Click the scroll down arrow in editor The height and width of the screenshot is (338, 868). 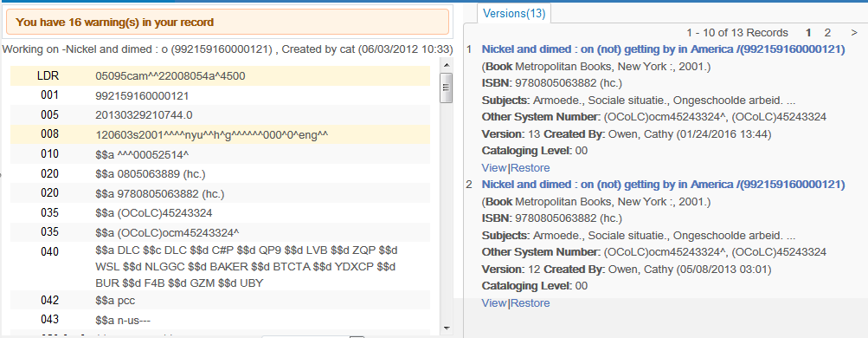(x=447, y=328)
